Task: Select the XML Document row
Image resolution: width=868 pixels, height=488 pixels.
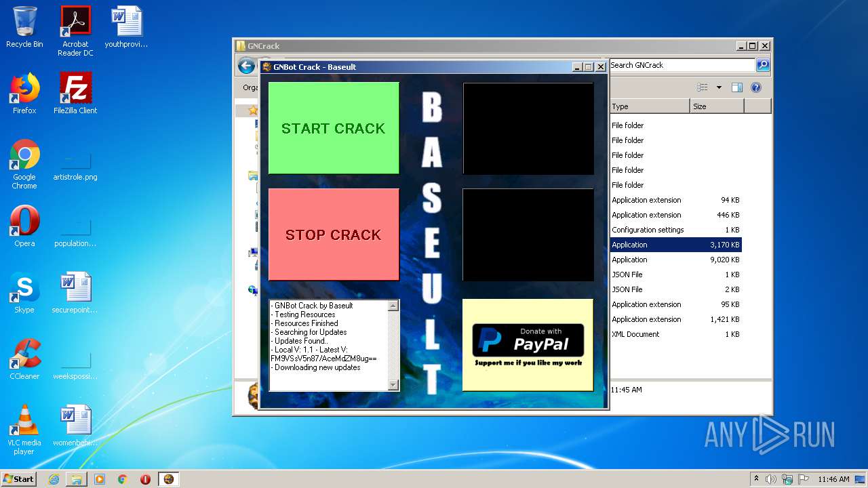Action: tap(675, 334)
